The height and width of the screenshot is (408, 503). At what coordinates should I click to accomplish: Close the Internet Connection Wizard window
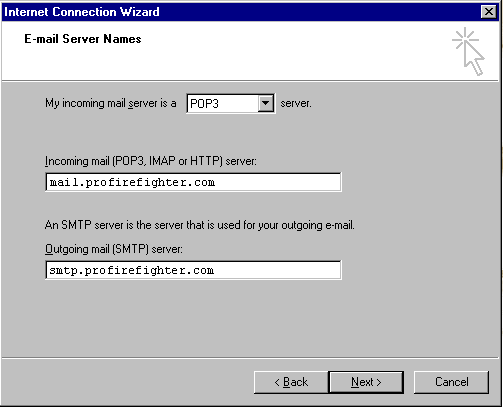click(489, 12)
